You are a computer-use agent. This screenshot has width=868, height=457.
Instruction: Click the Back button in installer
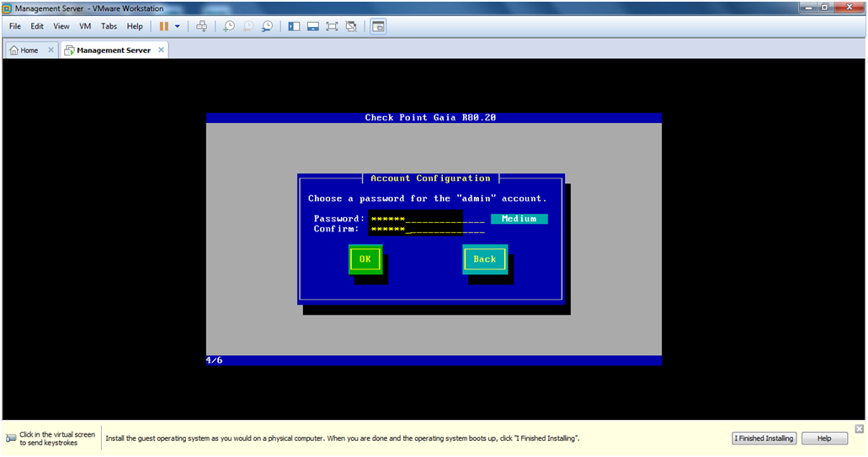tap(485, 259)
